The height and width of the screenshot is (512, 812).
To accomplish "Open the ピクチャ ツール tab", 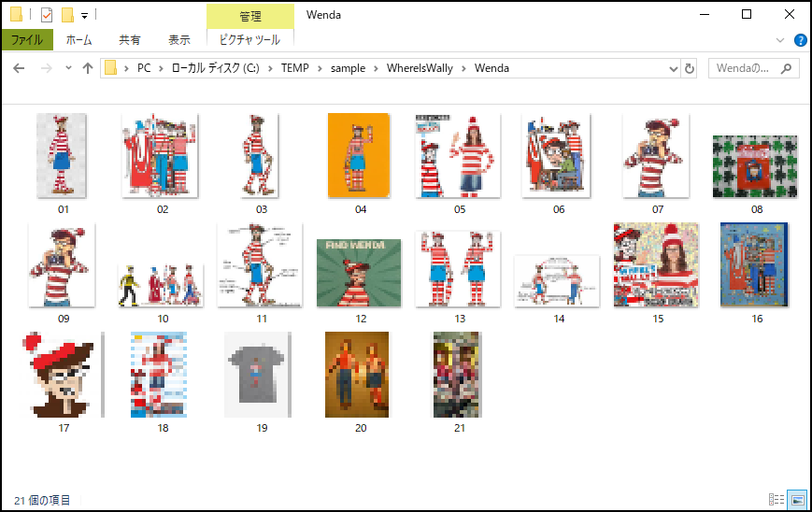I will 250,40.
